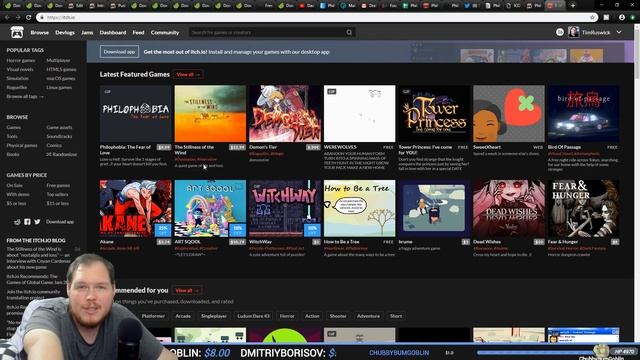
Task: Click the lock icon in the address bar
Action: [42, 18]
